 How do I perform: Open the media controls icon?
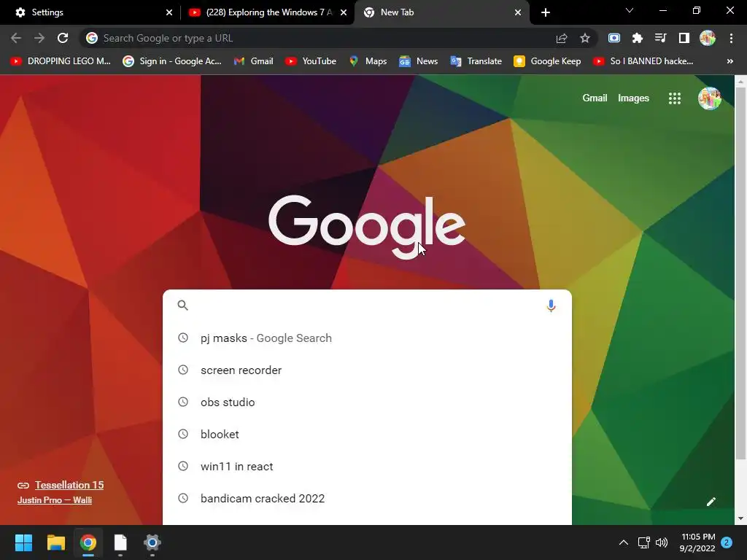[x=661, y=38]
